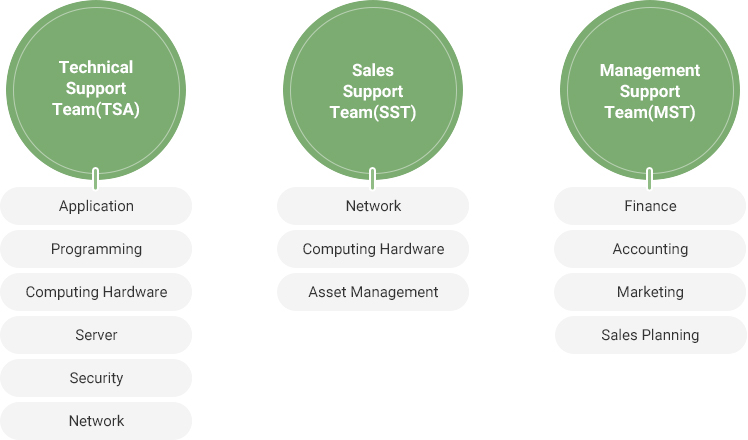Screen dimensions: 748x440
Task: Click the Technical Support Team(TSA) circle
Action: (96, 90)
